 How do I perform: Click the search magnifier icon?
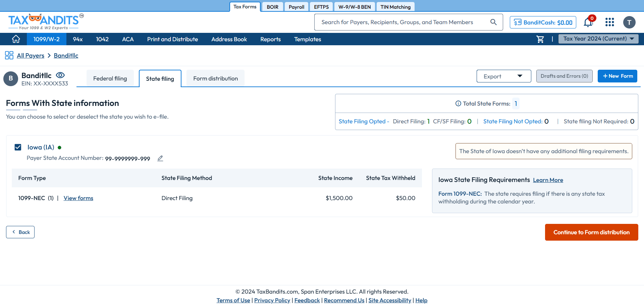coord(493,22)
